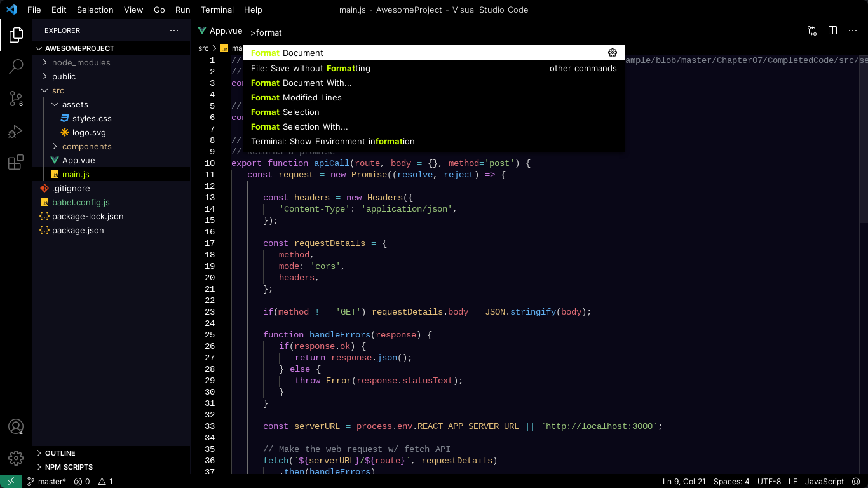Run the Format Document command

pyautogui.click(x=434, y=53)
